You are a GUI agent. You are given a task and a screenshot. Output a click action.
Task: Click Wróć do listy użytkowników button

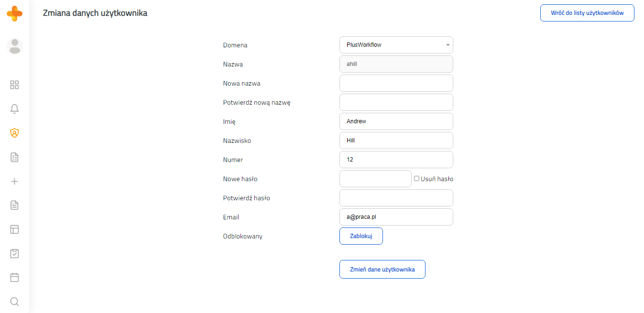[x=587, y=13]
